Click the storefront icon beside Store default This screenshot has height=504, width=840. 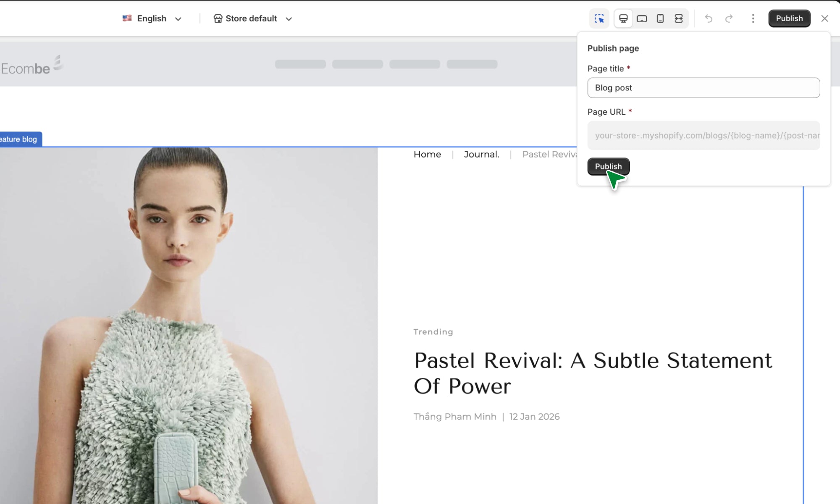click(x=218, y=18)
